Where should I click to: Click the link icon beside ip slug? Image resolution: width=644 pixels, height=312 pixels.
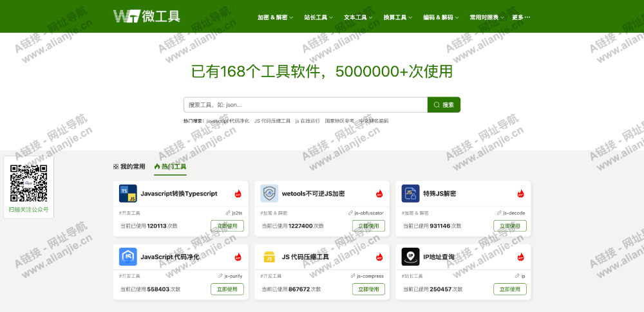point(517,276)
